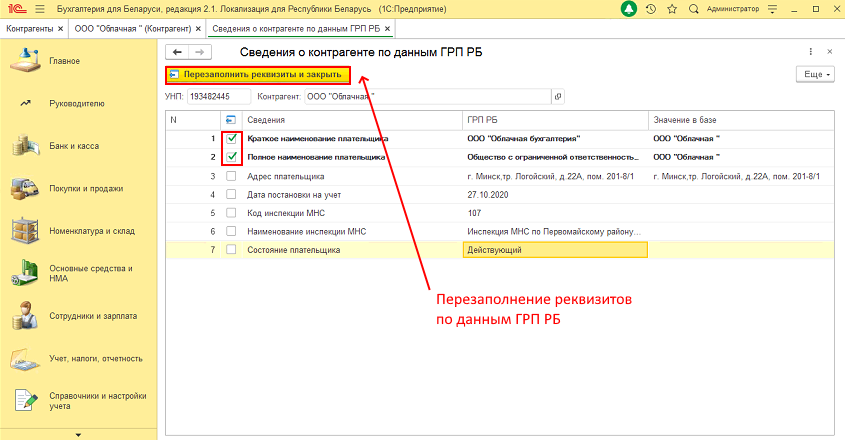The height and width of the screenshot is (440, 845).
Task: Open the three-dot form options icon
Action: click(811, 52)
